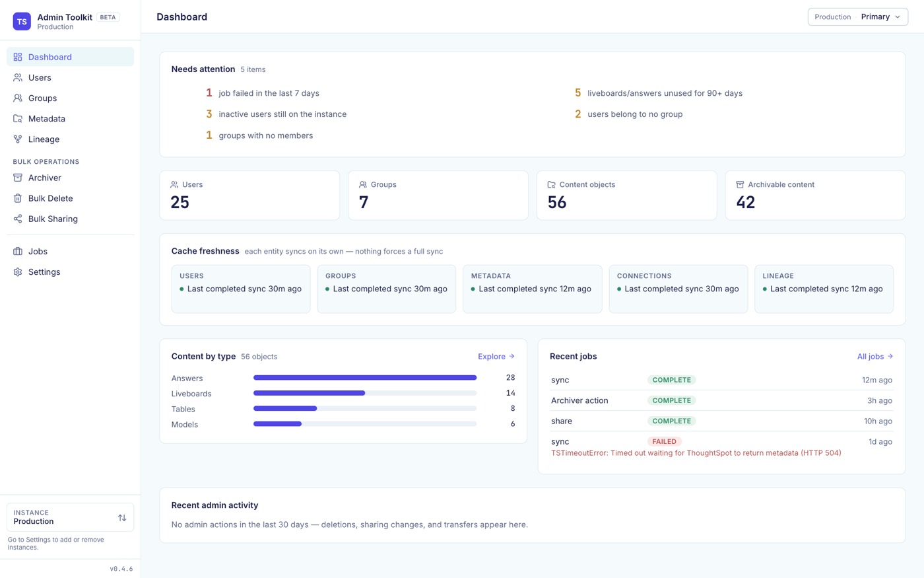
Task: Click the Bulk Sharing share icon
Action: click(18, 219)
